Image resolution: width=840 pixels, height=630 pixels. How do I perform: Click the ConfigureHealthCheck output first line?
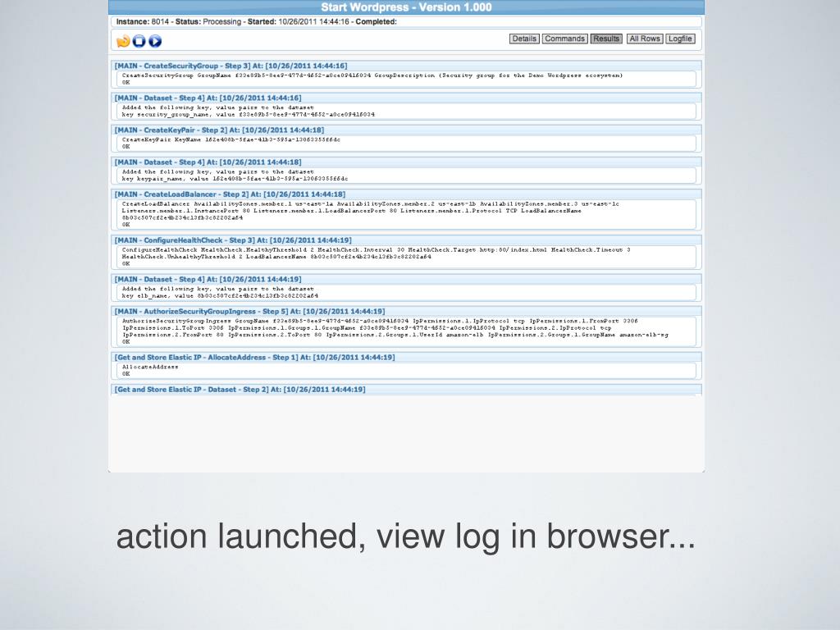coord(376,250)
